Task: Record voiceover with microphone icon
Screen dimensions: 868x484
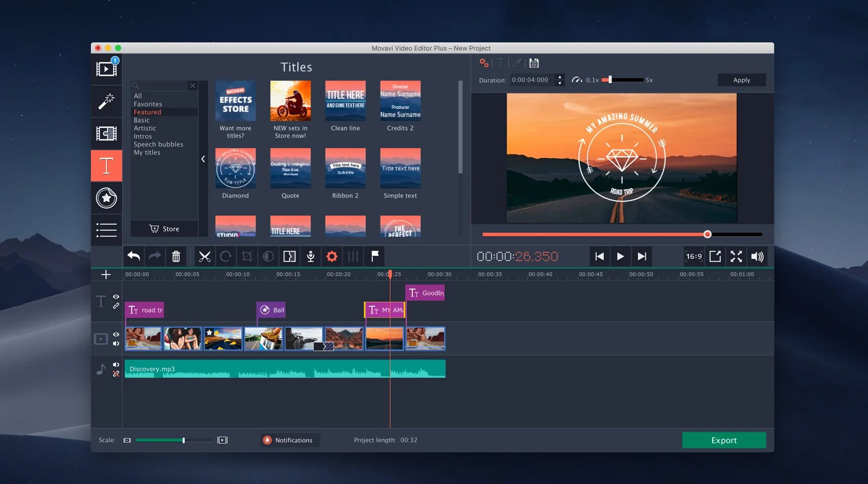Action: (311, 256)
